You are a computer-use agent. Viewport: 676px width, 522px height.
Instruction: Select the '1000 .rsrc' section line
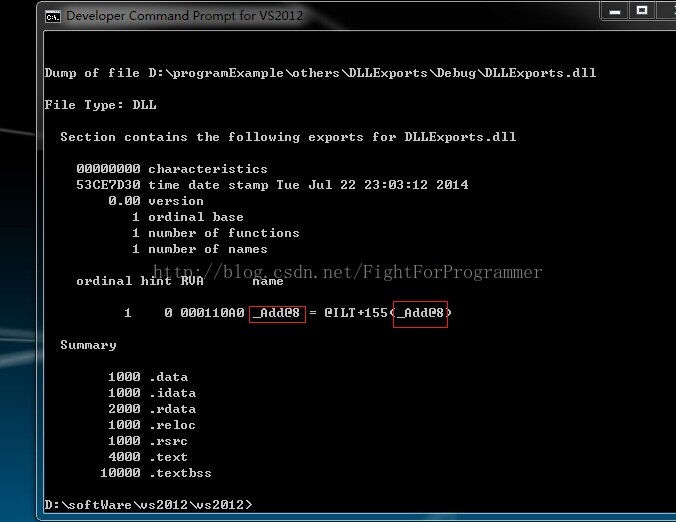148,441
